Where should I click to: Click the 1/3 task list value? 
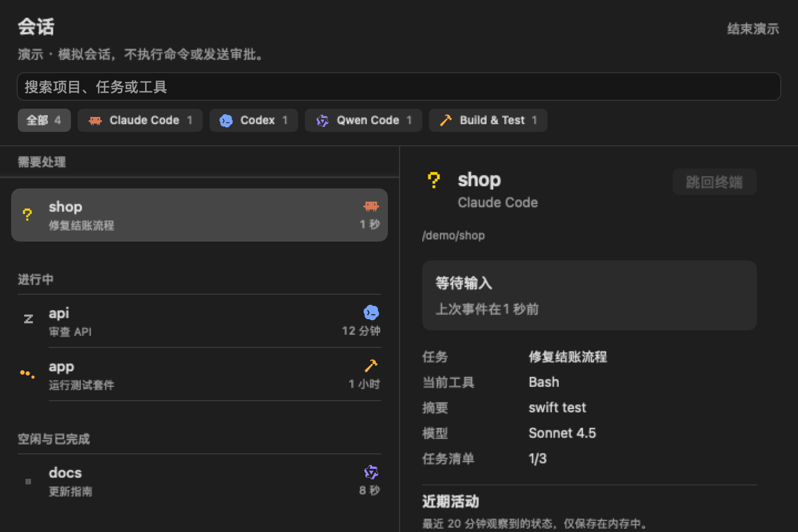538,459
